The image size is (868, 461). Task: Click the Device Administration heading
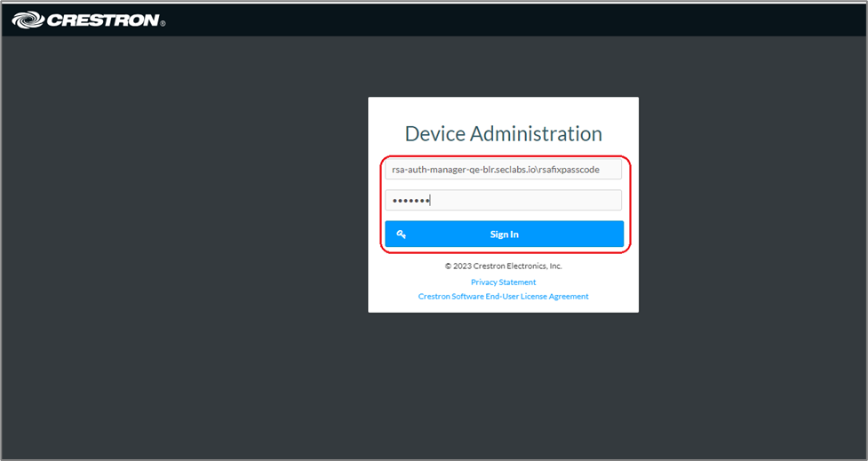click(503, 134)
